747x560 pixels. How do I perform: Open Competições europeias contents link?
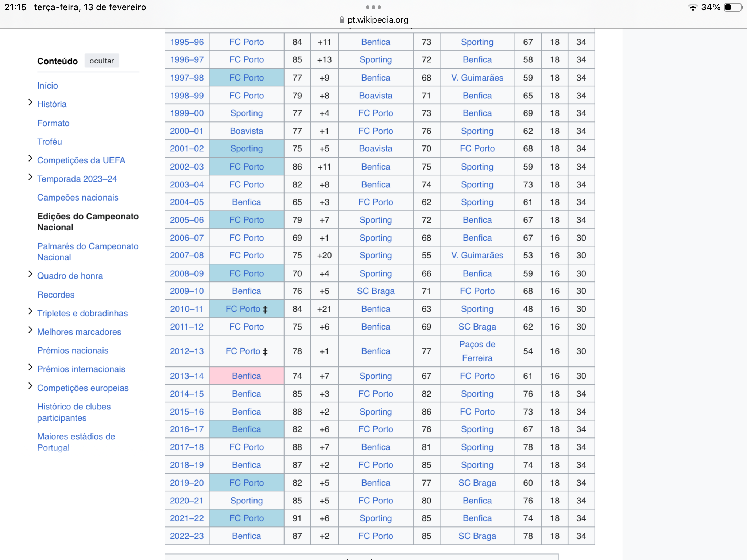tap(83, 388)
